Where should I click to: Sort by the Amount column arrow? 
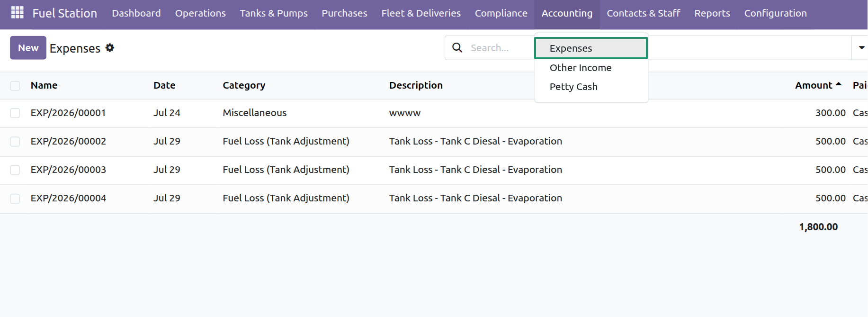click(839, 84)
